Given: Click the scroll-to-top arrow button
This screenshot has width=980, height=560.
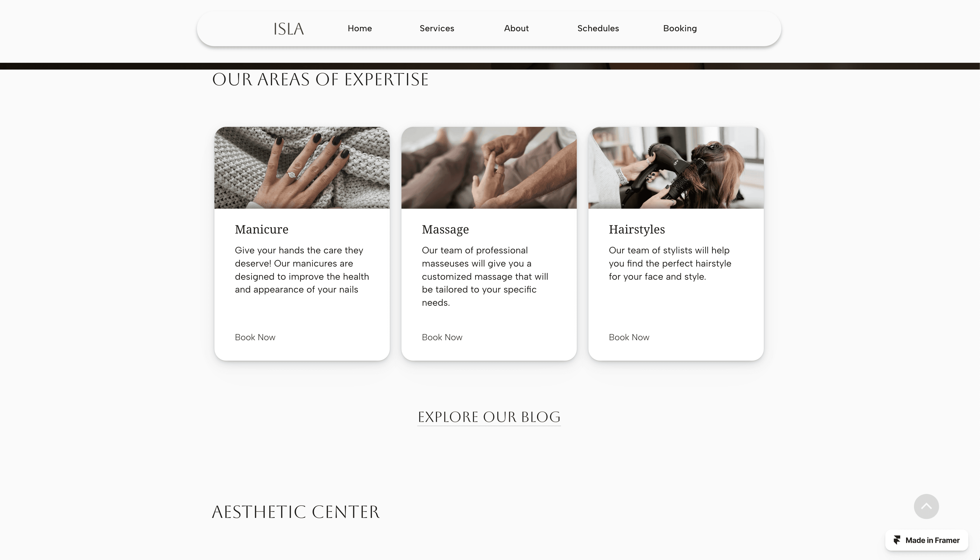Looking at the screenshot, I should (x=926, y=506).
